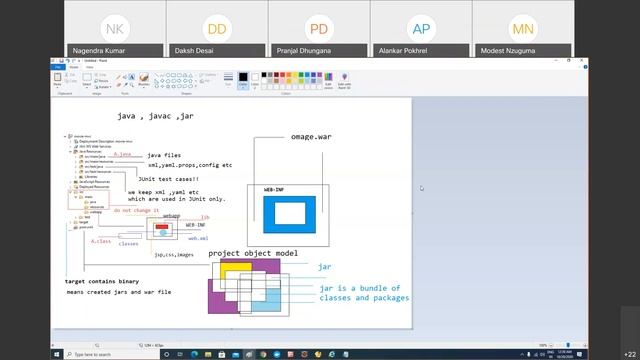Select Color 2 background box

(255, 80)
